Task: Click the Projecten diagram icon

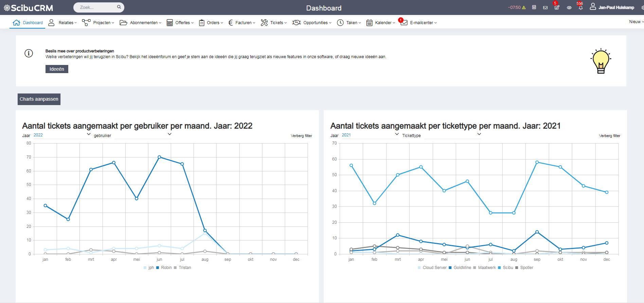Action: coord(86,22)
